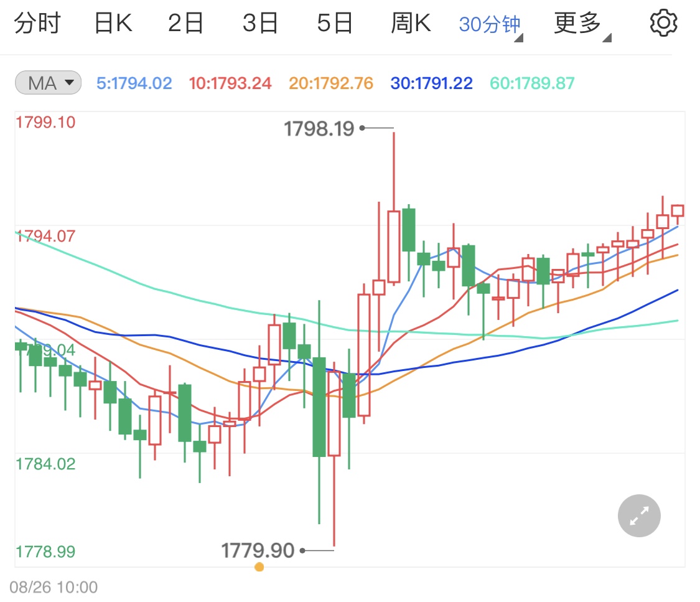Expand chart to fullscreen with arrows button
Image resolution: width=700 pixels, height=602 pixels.
(639, 515)
